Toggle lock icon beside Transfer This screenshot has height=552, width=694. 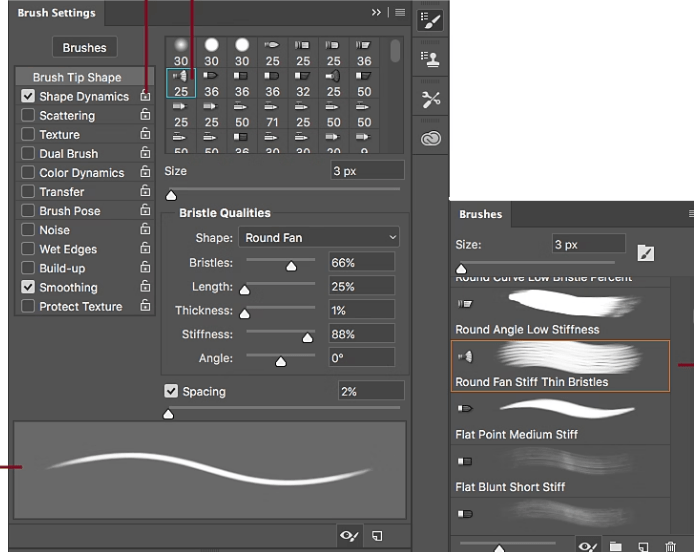click(145, 191)
